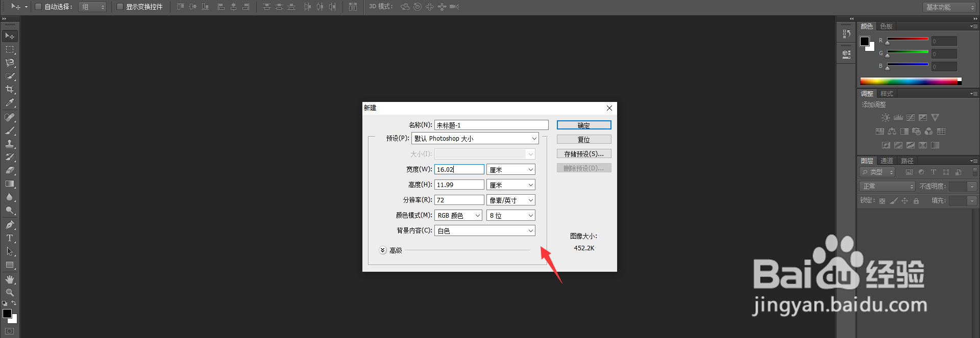Click the red R channel slider
Viewport: 980px width, 338px height.
click(x=908, y=39)
